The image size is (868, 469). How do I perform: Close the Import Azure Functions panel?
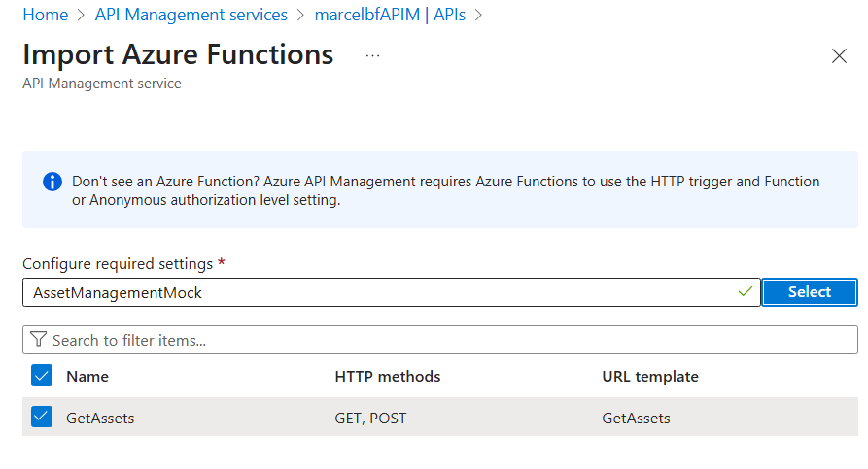(839, 56)
